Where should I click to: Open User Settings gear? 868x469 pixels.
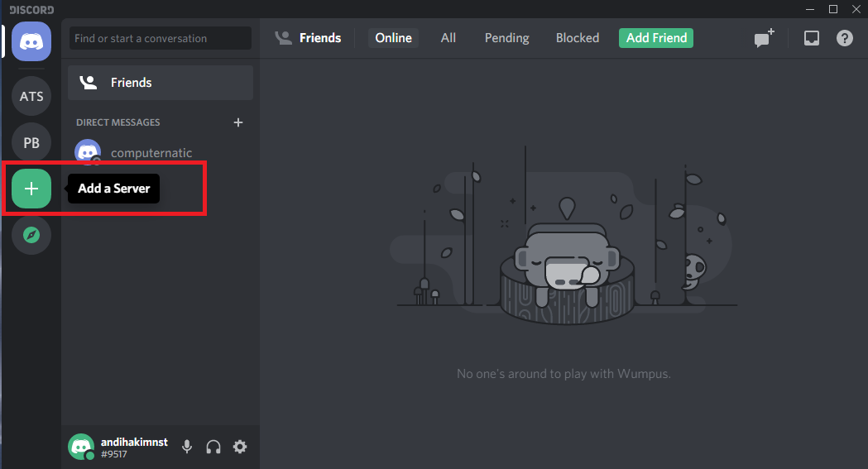pyautogui.click(x=240, y=447)
